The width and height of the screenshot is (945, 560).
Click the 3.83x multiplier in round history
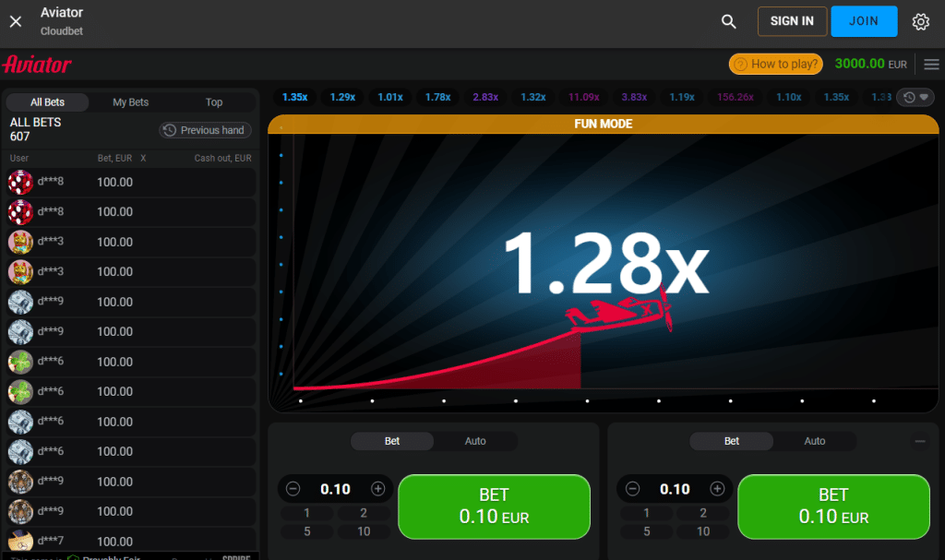(634, 97)
